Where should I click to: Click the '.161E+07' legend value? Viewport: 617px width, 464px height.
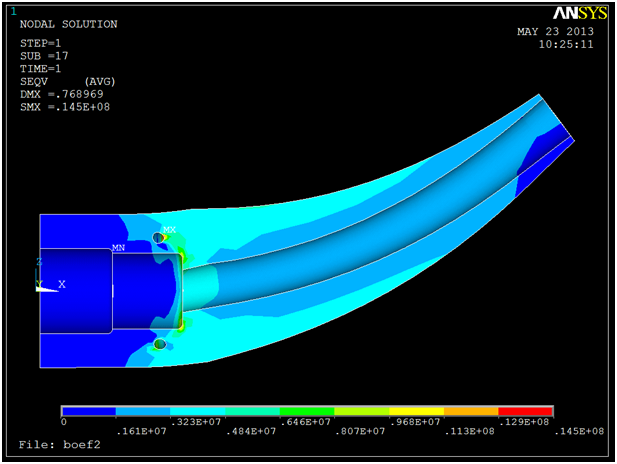(141, 431)
